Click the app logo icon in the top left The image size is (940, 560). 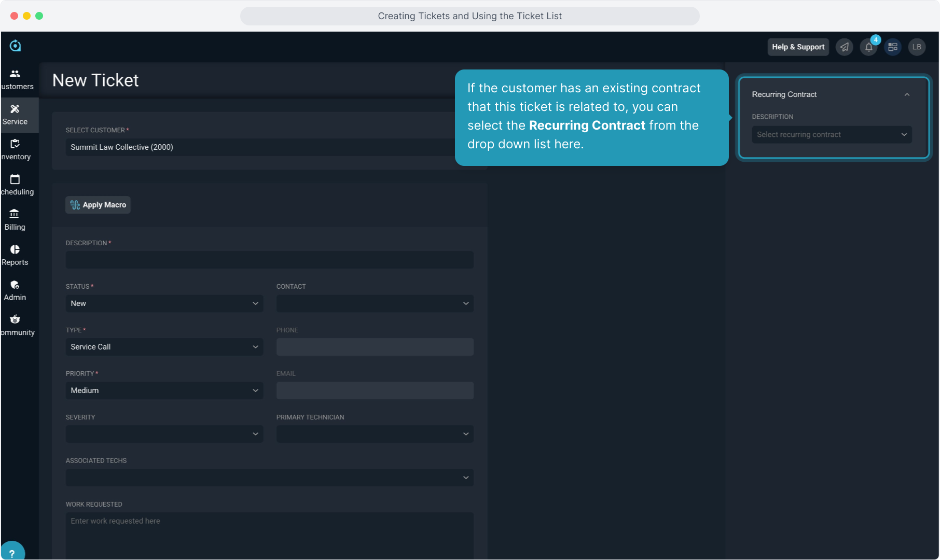click(16, 46)
